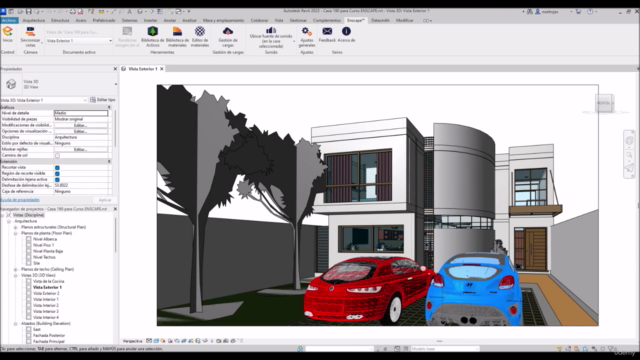Click Editar for Modificaciones de visibilidad
This screenshot has height=360, width=640.
pos(81,125)
